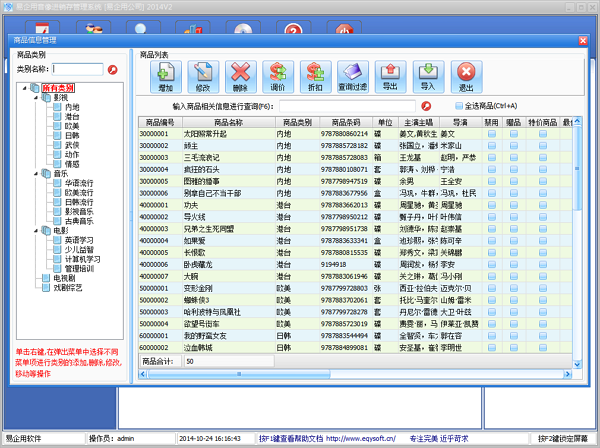Sort by the 商品条码 column header
600x448 pixels.
tap(346, 122)
